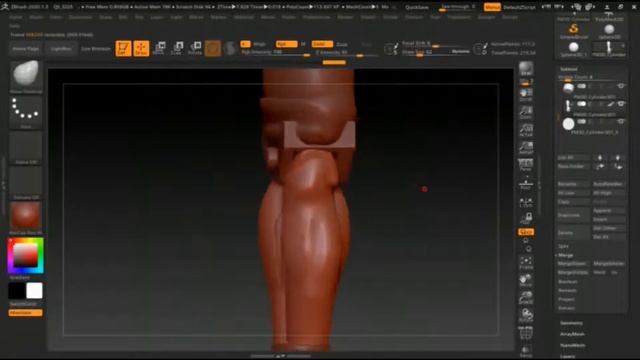
Task: Collapse the Subtool panel header
Action: pyautogui.click(x=569, y=69)
